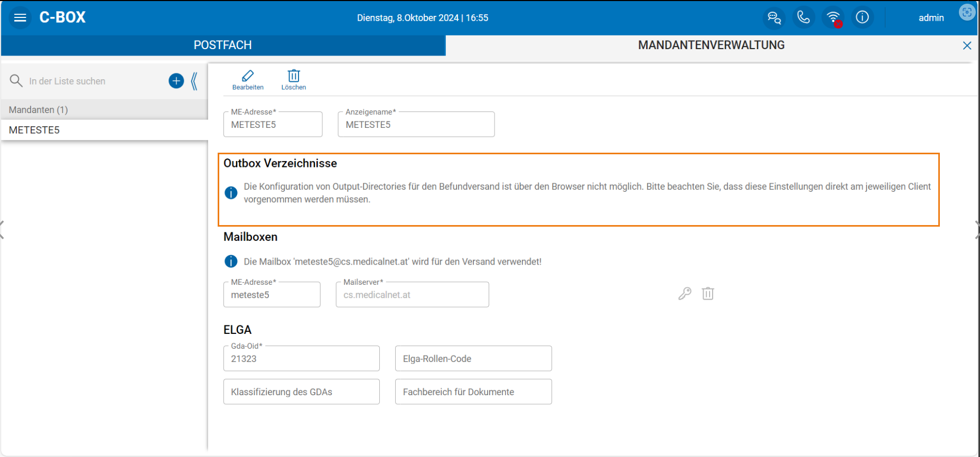
Task: Click the Mailboxen section heading
Action: 250,237
